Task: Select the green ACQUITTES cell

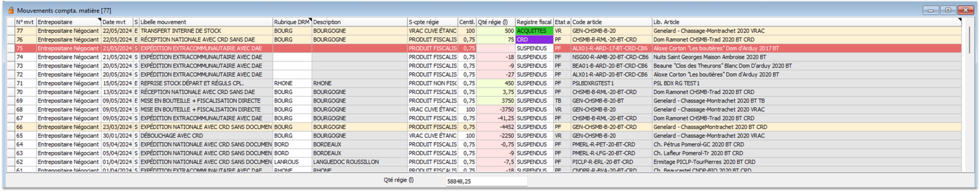Action: pos(534,31)
